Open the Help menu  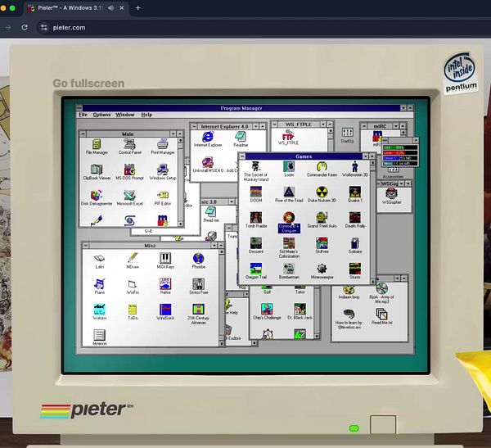coord(146,115)
